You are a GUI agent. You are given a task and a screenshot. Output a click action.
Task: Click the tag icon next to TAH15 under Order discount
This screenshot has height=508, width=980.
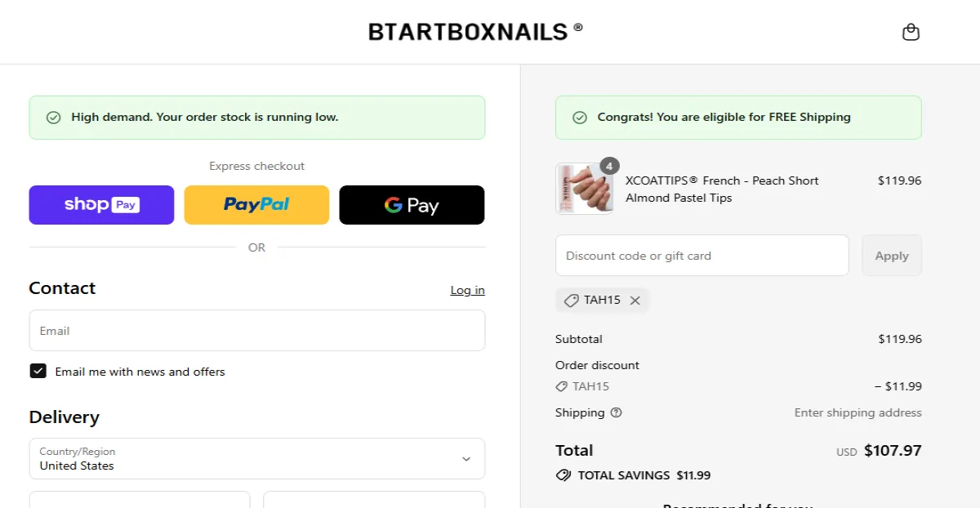pos(561,386)
